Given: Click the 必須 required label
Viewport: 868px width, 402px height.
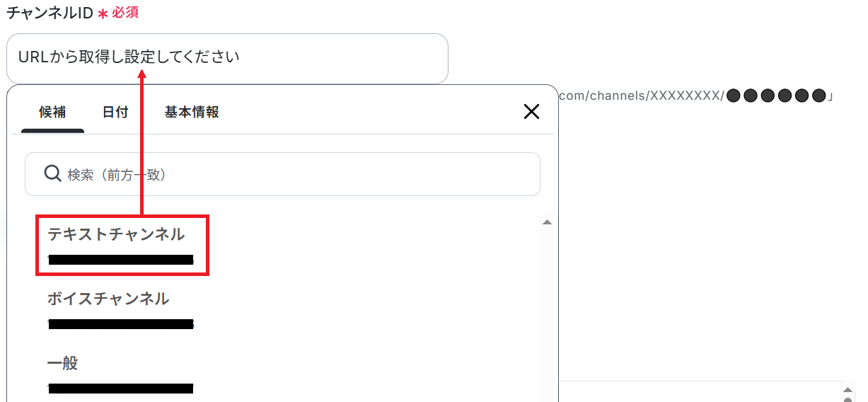Looking at the screenshot, I should (x=125, y=12).
